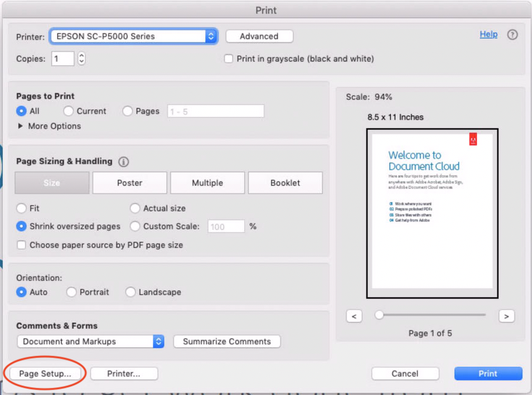
Task: Choose the Fit sizing option
Action: tap(21, 208)
